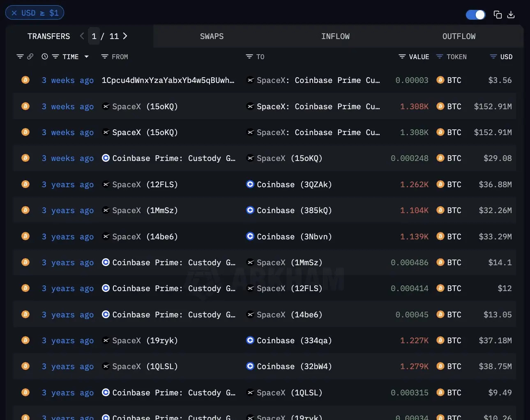Select value 1.227K in the table
Image resolution: width=530 pixels, height=420 pixels.
click(x=414, y=341)
